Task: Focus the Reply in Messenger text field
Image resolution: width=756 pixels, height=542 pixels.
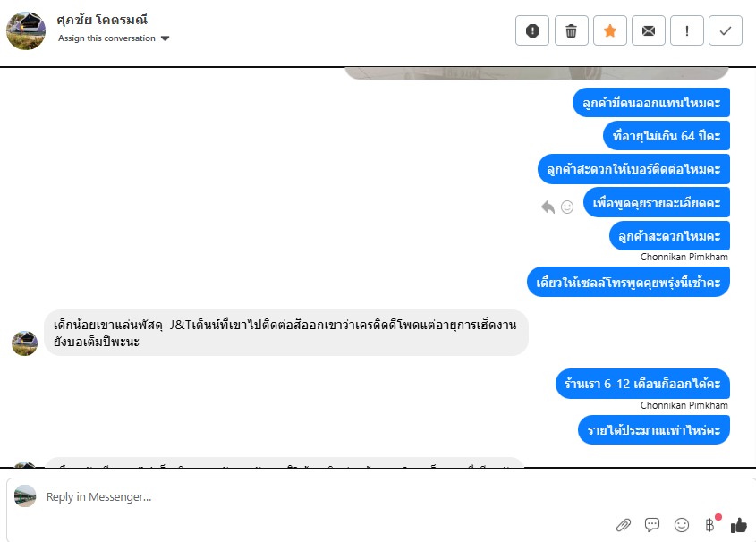Action: coord(327,496)
